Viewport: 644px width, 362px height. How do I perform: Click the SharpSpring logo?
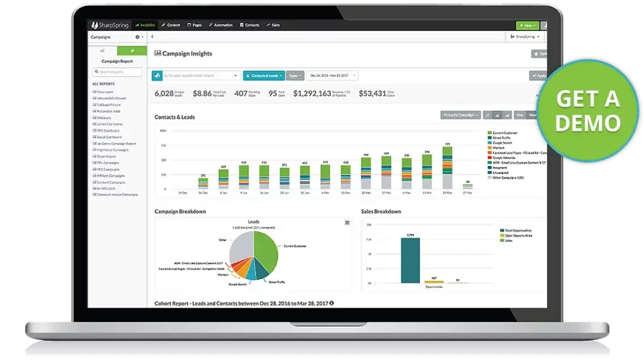109,25
